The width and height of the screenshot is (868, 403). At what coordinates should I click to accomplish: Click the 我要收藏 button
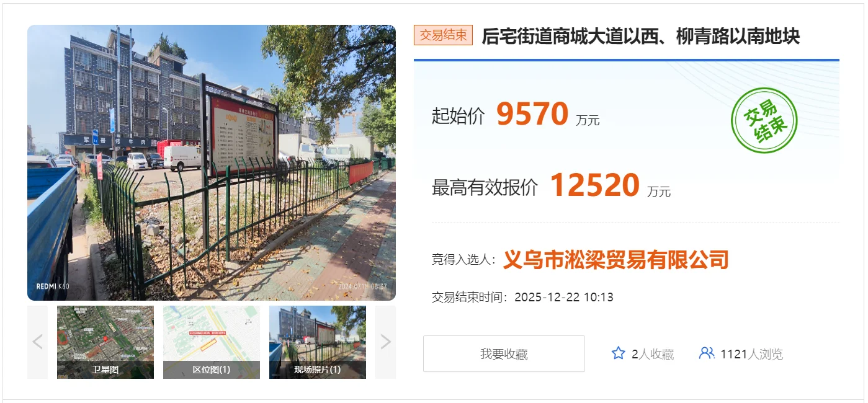click(x=504, y=354)
